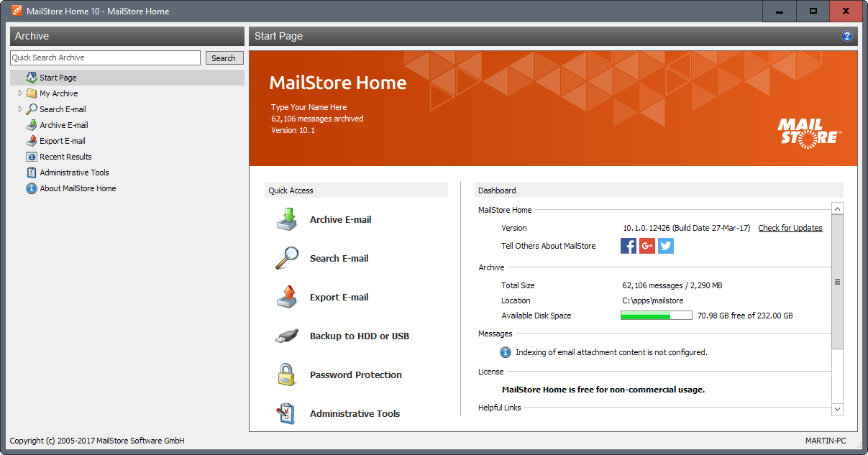Click Check for Updates link
Image resolution: width=868 pixels, height=455 pixels.
click(790, 228)
